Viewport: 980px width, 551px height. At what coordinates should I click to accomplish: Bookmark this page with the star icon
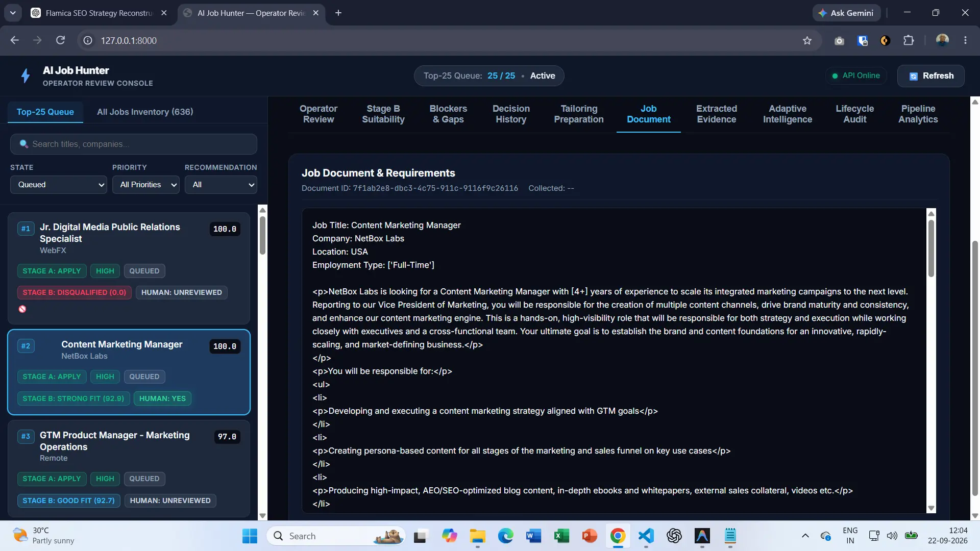(807, 40)
